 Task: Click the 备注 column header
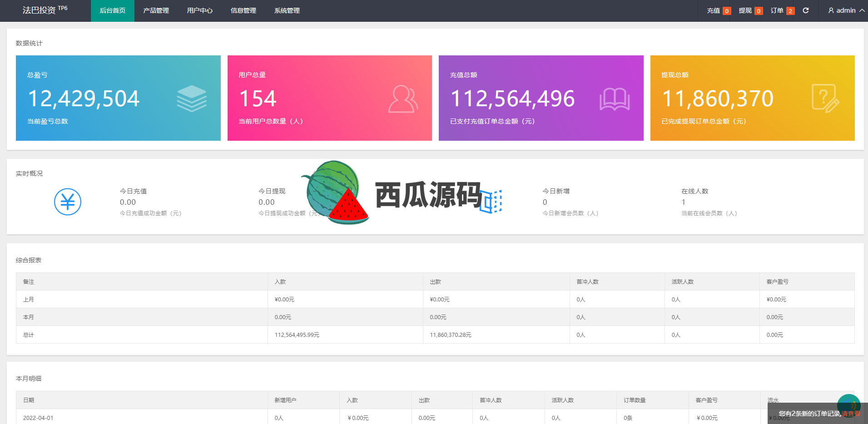tap(29, 281)
